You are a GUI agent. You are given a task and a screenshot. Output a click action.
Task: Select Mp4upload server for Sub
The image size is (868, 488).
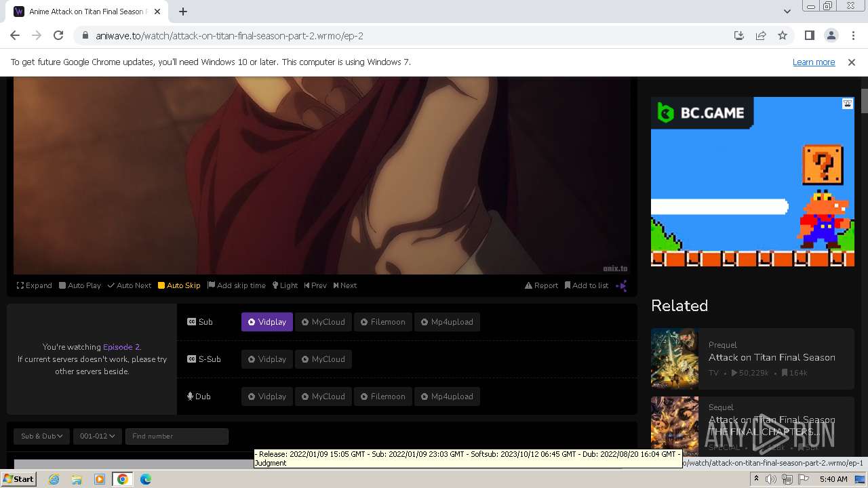448,322
